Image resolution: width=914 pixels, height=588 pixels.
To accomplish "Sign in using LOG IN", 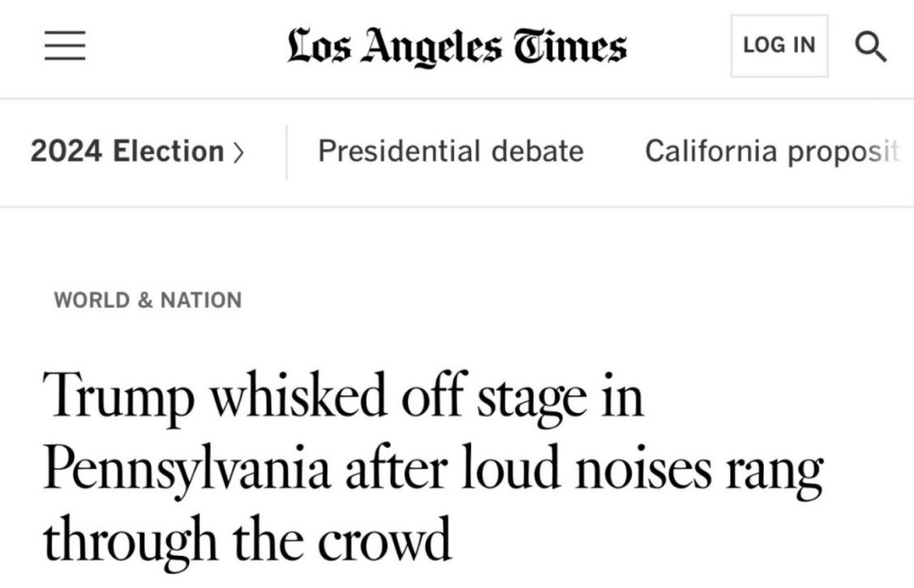I will coord(779,46).
